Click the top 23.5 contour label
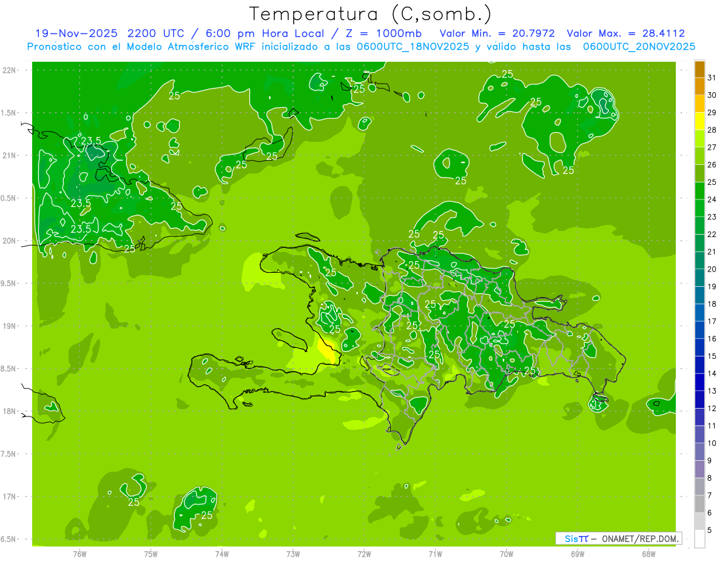This screenshot has height=562, width=728. pyautogui.click(x=91, y=141)
